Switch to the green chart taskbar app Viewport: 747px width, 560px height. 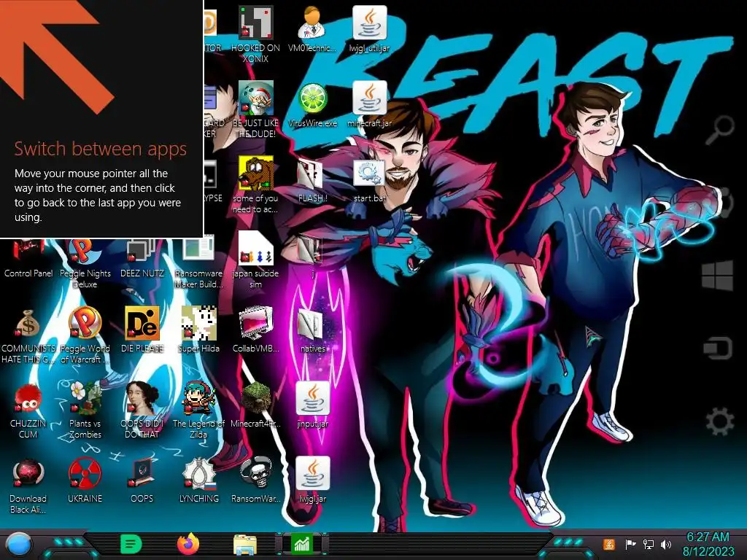[302, 544]
